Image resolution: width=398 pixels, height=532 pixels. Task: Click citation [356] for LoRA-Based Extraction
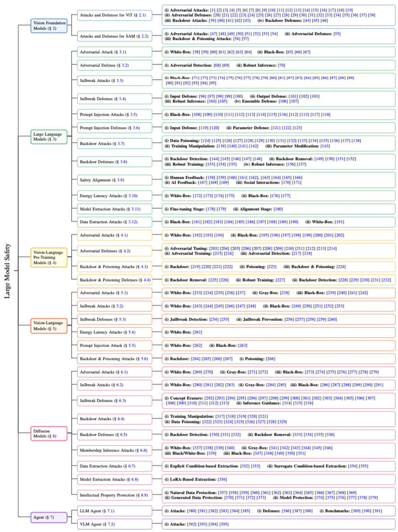(222, 479)
